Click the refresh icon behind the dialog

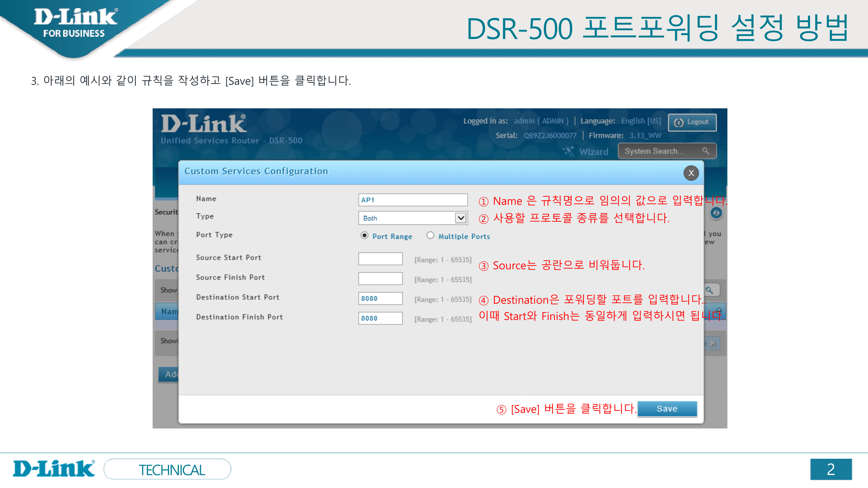pyautogui.click(x=716, y=213)
